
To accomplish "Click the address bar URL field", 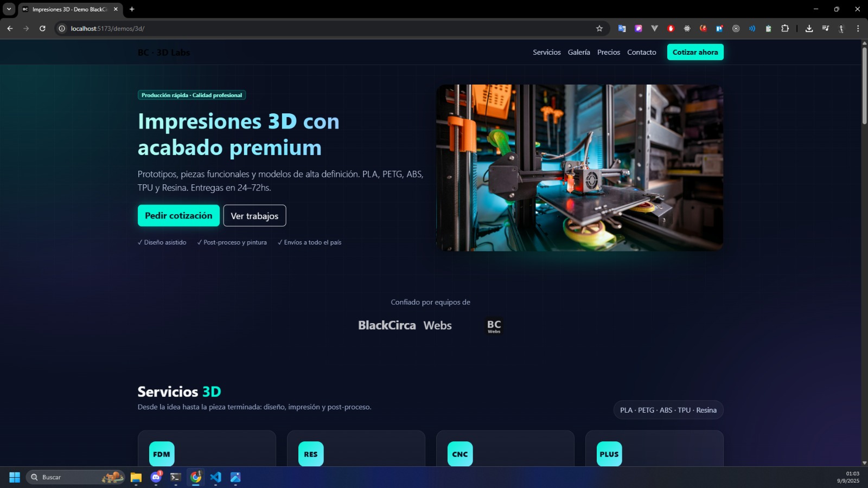I will point(325,29).
